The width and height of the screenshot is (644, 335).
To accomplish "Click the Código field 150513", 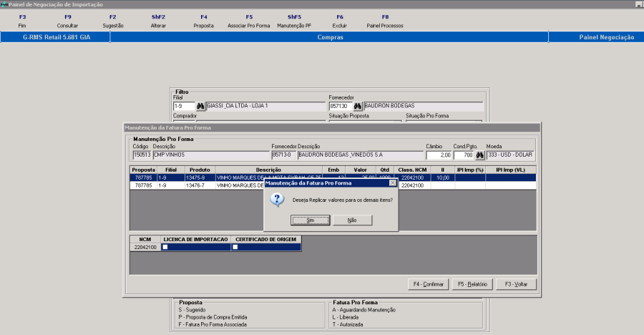I will coord(142,155).
